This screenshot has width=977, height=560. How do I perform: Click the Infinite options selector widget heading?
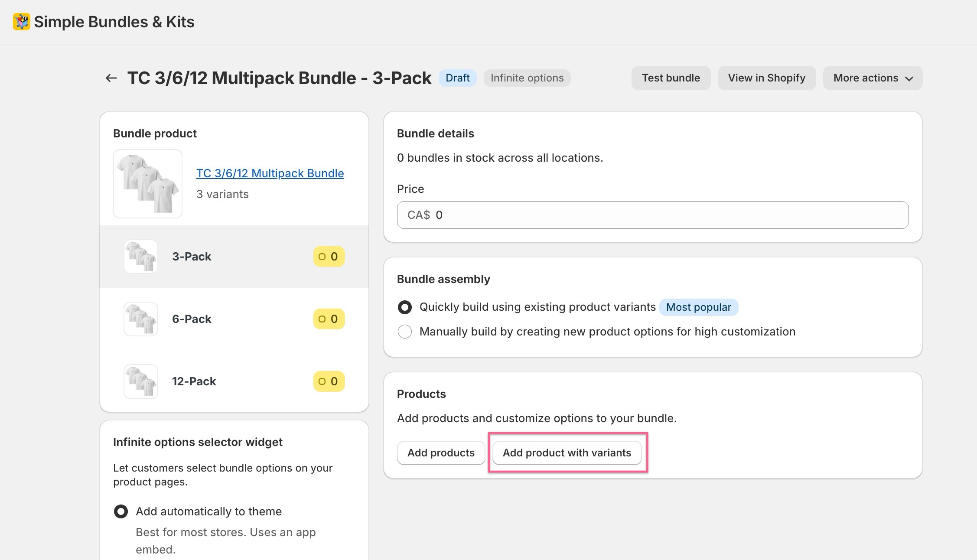pos(198,442)
